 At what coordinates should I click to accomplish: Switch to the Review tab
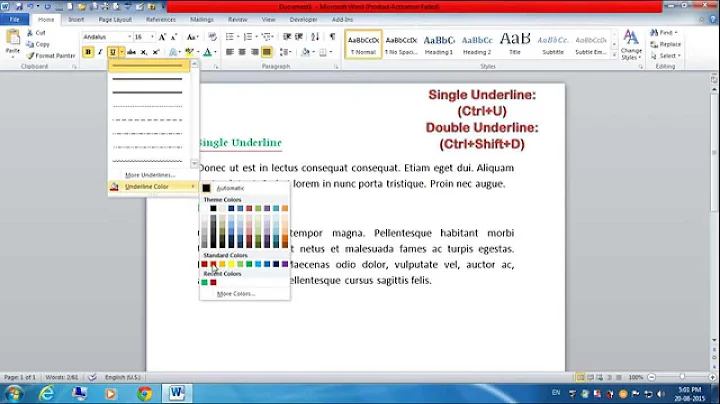[x=237, y=20]
